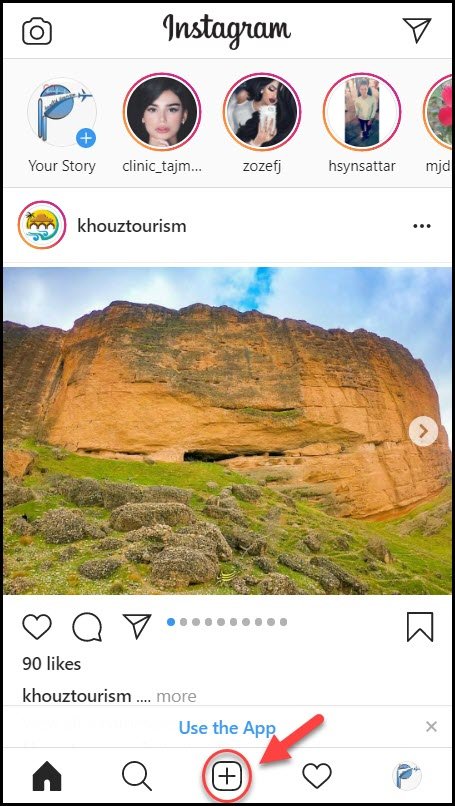Open the search magnifier in bottom bar
This screenshot has height=806, width=455.
pyautogui.click(x=137, y=776)
